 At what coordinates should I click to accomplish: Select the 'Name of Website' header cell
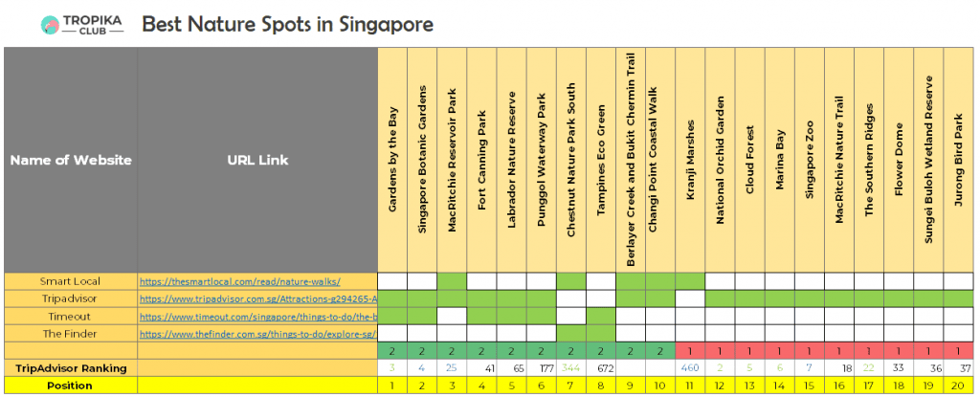pos(71,160)
